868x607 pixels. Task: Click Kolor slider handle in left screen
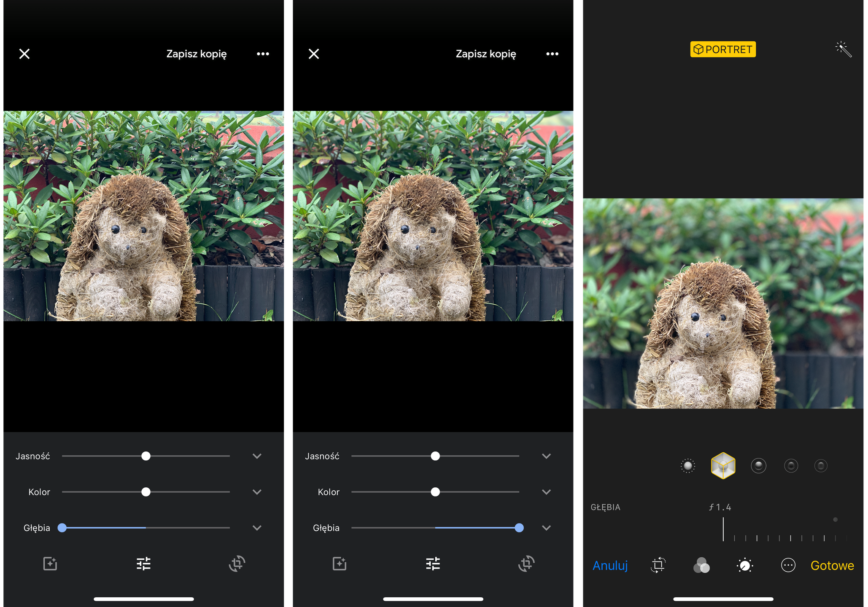pos(146,492)
